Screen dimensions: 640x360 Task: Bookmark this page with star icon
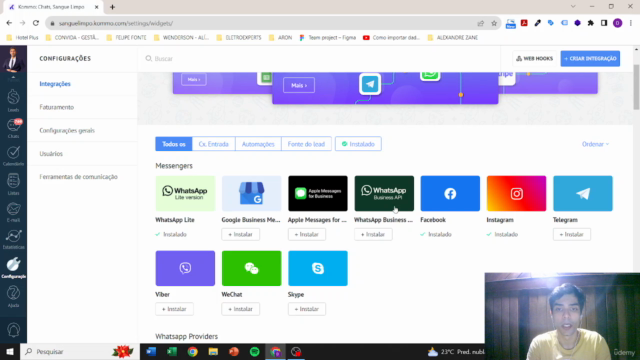point(494,23)
